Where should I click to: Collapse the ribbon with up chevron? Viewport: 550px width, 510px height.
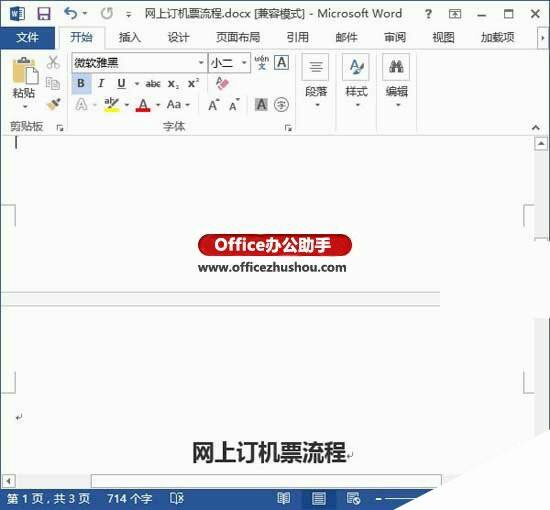(536, 127)
